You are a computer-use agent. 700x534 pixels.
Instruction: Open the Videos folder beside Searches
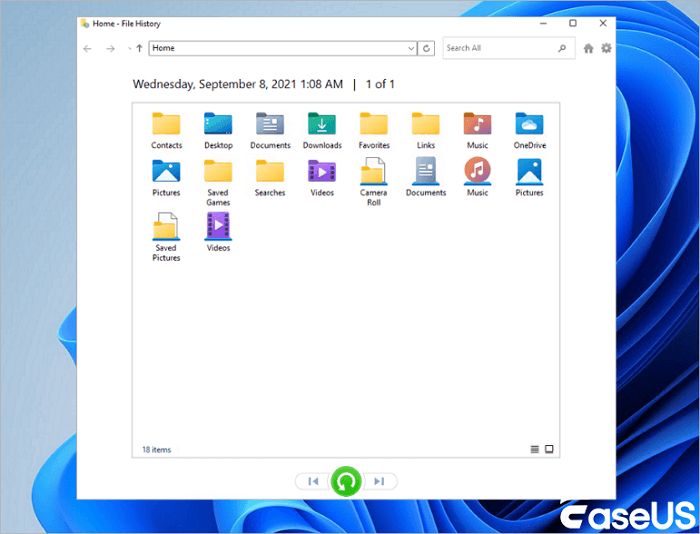coord(322,178)
